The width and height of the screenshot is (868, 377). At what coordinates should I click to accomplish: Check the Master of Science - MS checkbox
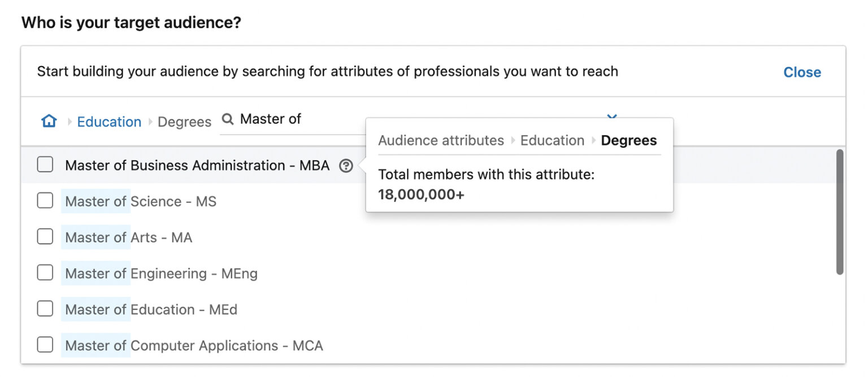point(45,201)
